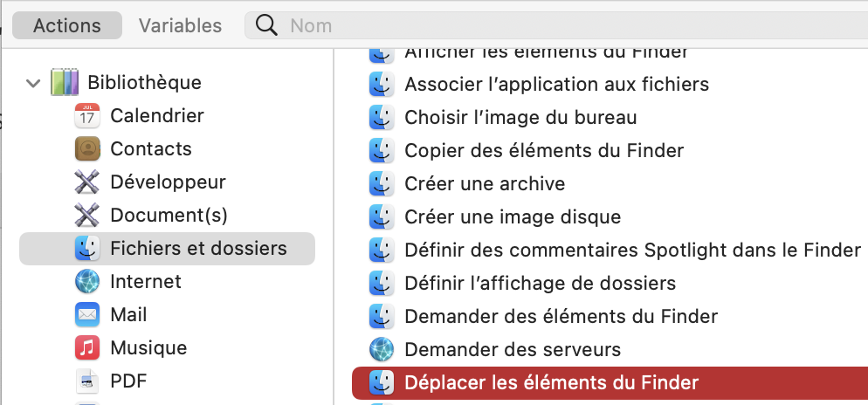Select Déplacer les éléments du Finder
Viewport: 868px width, 405px height.
552,382
